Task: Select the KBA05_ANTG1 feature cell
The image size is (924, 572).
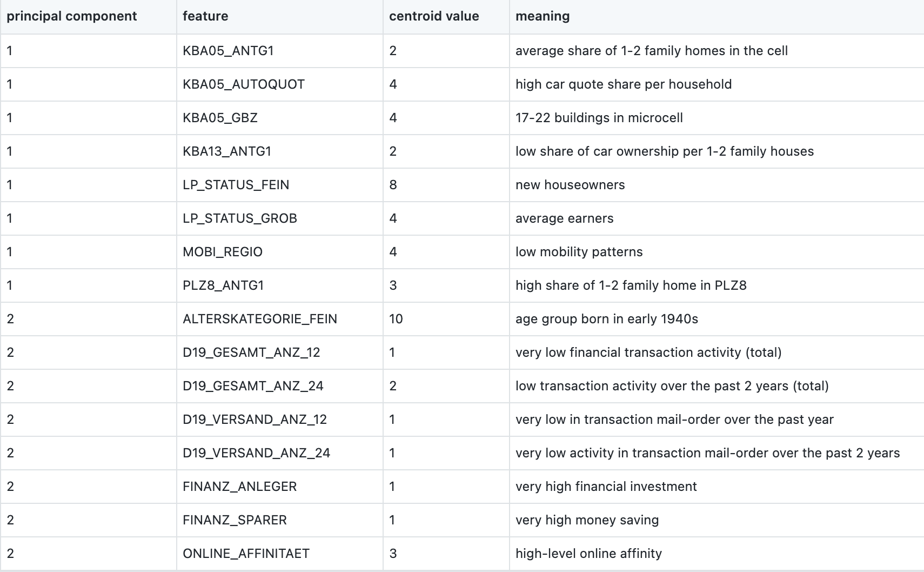Action: 228,51
